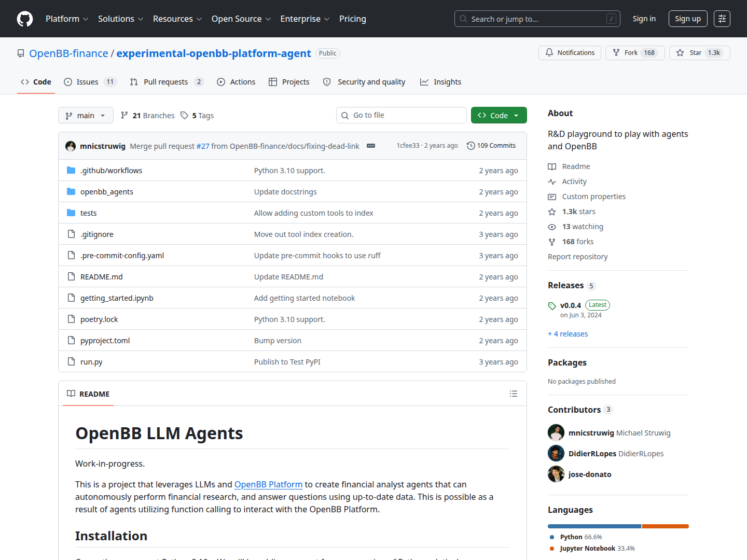
Task: Click jose-donato contributor avatar
Action: click(556, 474)
